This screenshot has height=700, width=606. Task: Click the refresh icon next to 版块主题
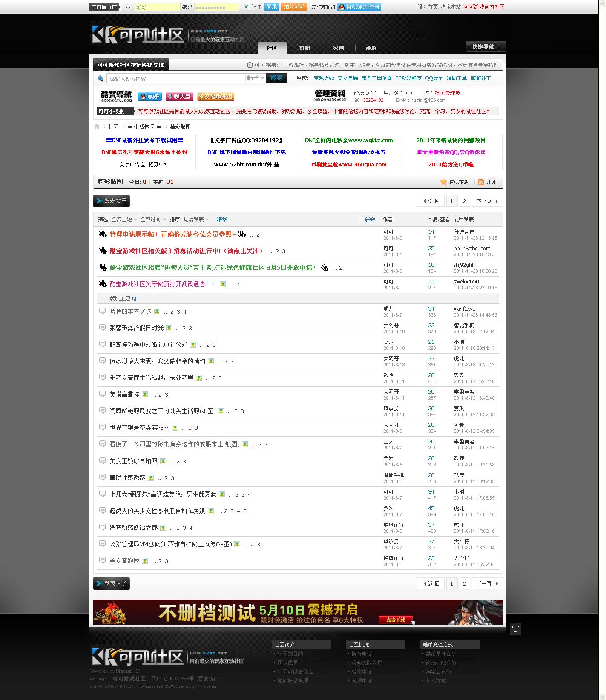click(134, 299)
